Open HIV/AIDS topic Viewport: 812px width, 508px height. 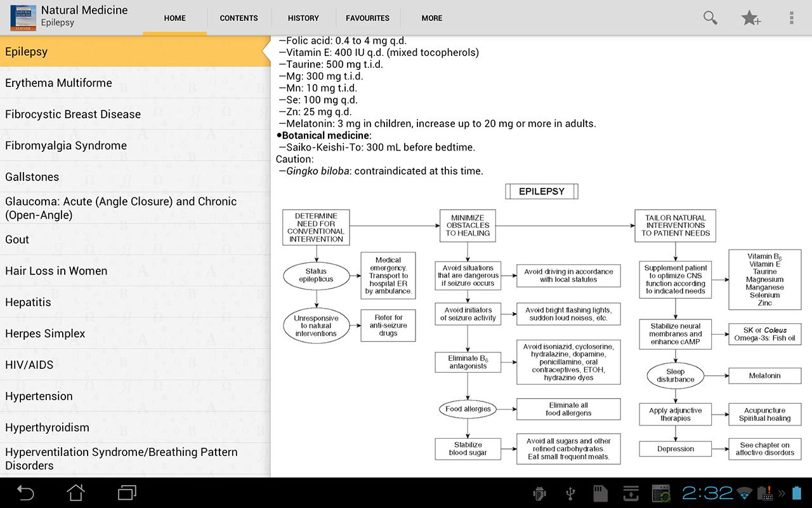135,364
